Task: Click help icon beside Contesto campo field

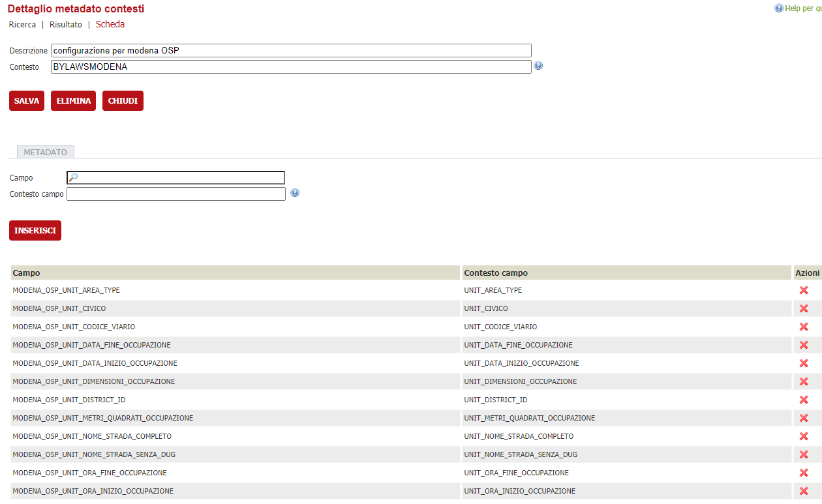Action: 295,193
